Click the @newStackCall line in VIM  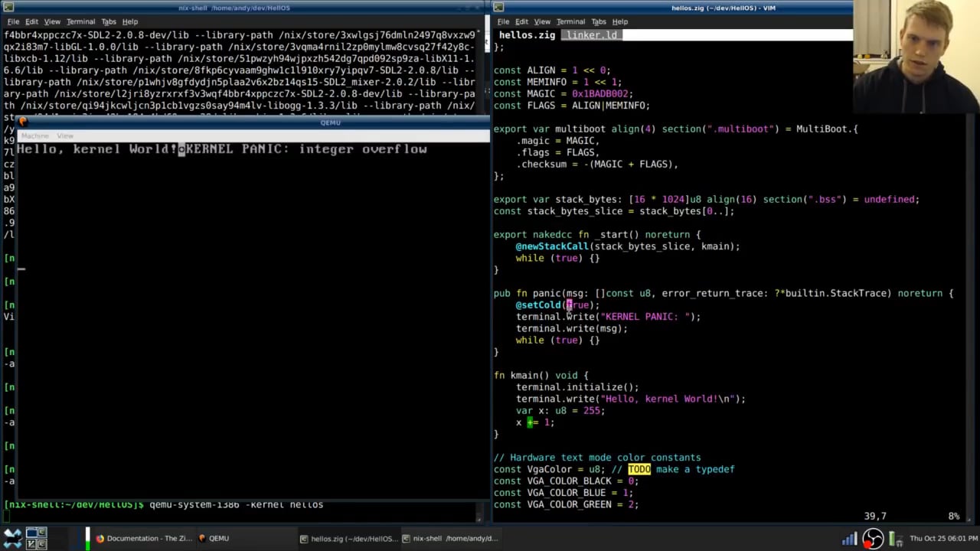[x=628, y=246]
